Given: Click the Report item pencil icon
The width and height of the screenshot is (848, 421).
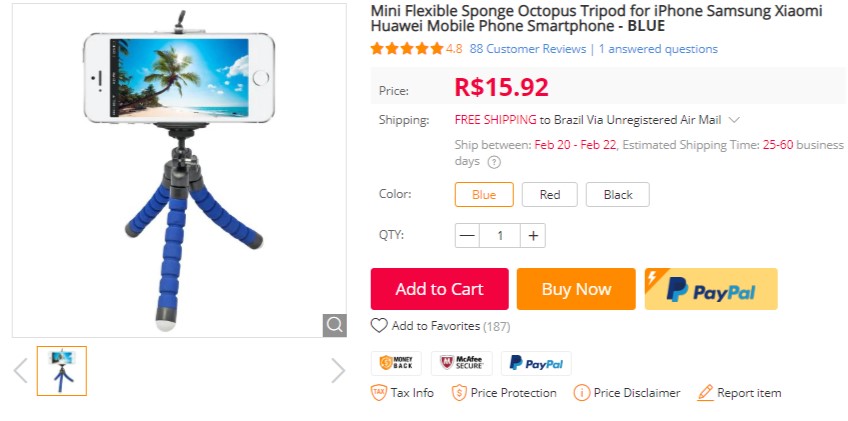Looking at the screenshot, I should point(705,393).
